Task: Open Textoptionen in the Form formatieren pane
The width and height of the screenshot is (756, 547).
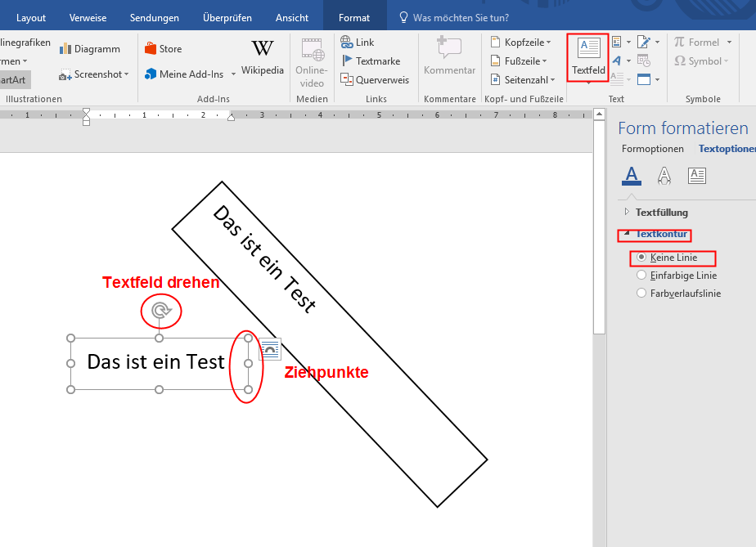Action: pyautogui.click(x=728, y=148)
